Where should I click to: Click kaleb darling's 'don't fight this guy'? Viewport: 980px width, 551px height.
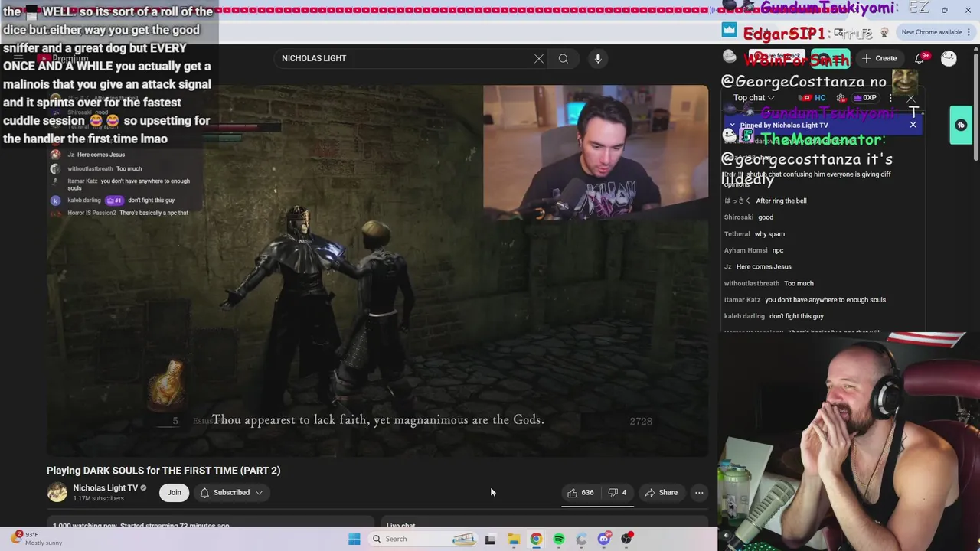tap(774, 316)
